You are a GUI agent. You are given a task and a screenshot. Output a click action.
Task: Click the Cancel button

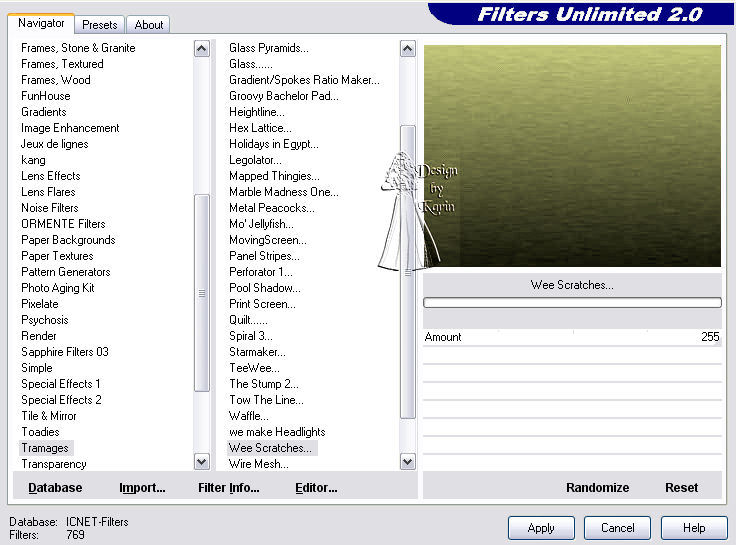[x=617, y=528]
